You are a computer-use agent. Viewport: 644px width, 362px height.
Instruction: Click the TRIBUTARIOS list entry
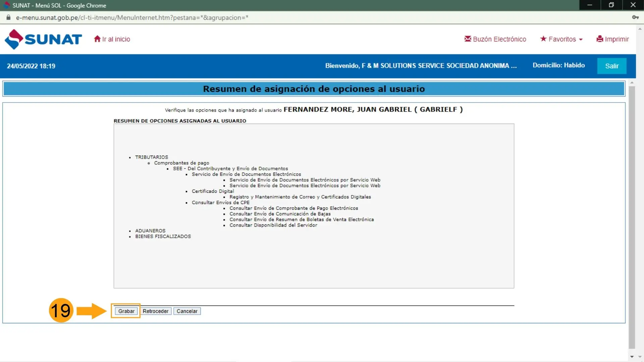[152, 157]
